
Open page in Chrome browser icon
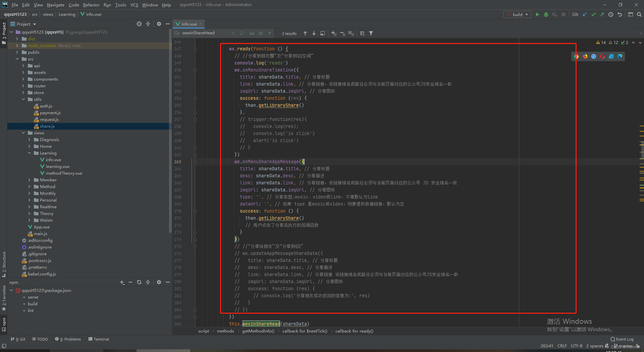click(x=576, y=56)
